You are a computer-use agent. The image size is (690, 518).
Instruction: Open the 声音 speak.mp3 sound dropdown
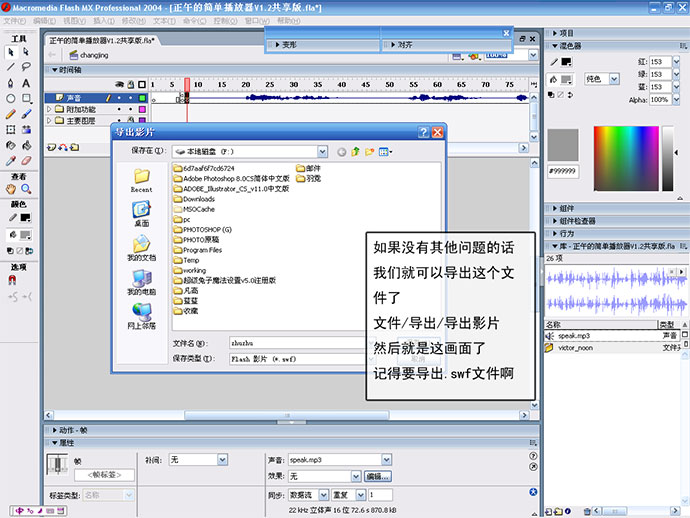coord(386,460)
